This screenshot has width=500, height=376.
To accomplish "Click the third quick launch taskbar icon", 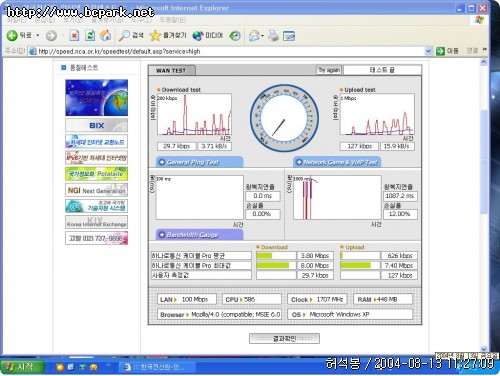I will tap(82, 367).
